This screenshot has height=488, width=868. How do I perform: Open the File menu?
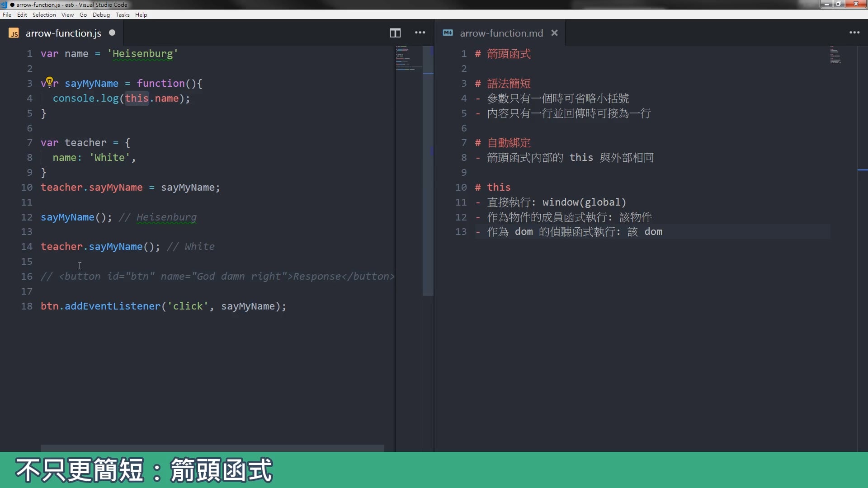[7, 15]
